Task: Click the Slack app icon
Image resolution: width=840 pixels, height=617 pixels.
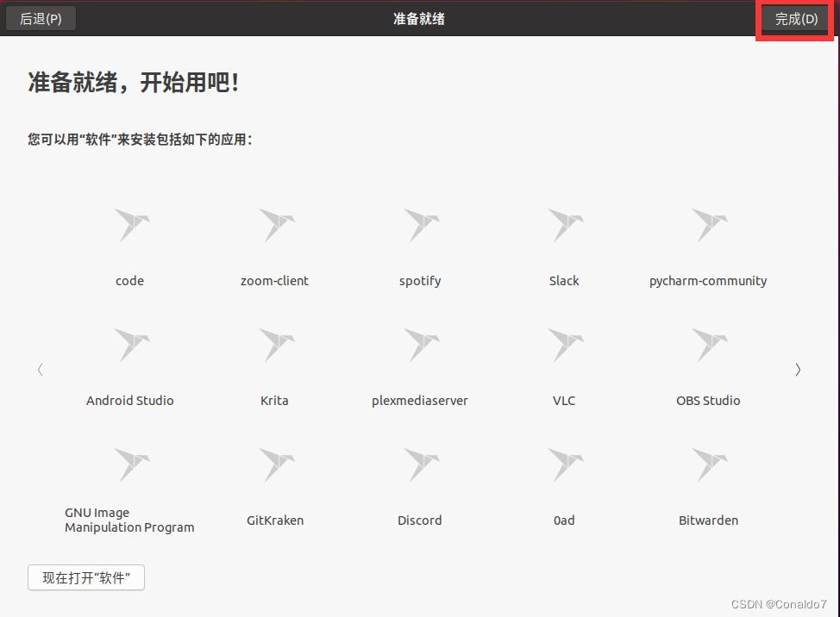Action: click(x=565, y=225)
